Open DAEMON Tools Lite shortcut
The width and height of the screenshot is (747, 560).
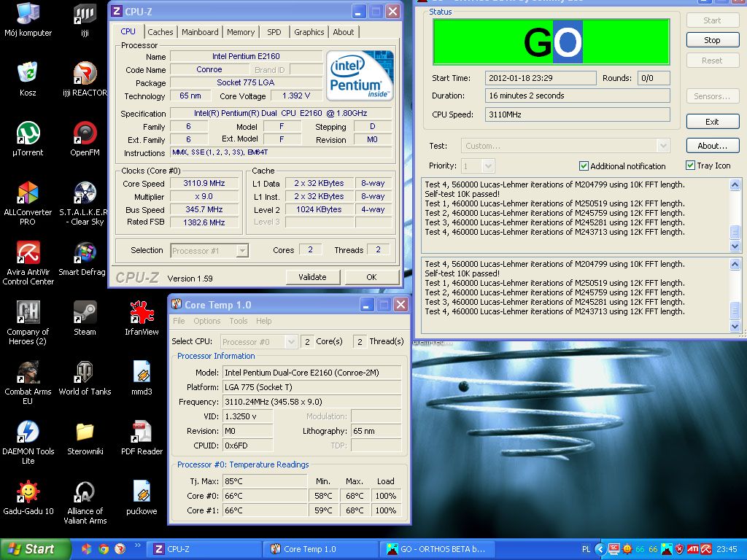(28, 443)
